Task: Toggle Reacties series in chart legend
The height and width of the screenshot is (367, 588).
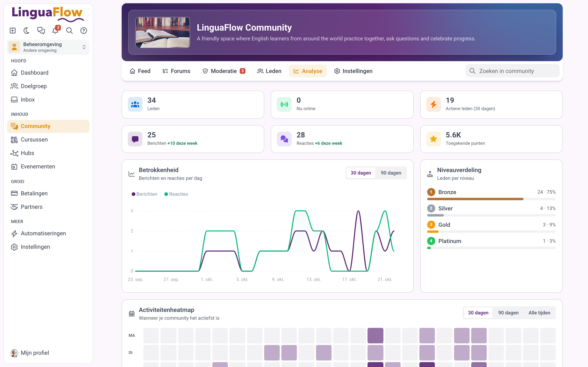Action: point(176,194)
